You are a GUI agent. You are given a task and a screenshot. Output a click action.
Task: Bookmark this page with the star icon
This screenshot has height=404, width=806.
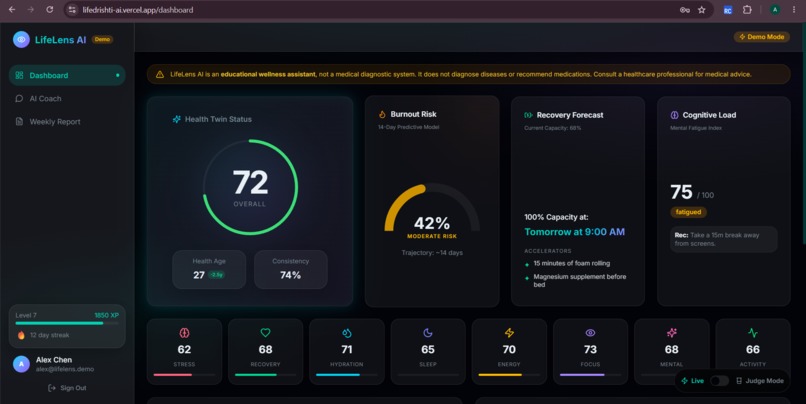point(702,10)
